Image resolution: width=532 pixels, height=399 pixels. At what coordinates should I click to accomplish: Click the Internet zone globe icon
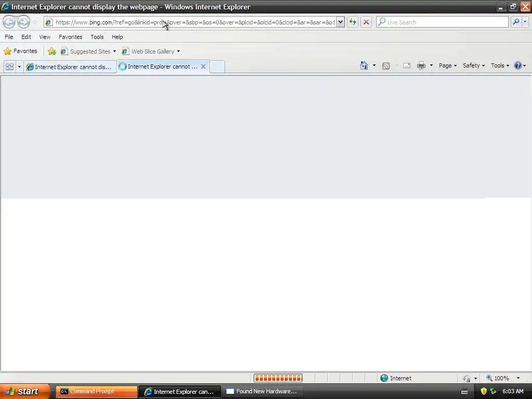pos(384,378)
